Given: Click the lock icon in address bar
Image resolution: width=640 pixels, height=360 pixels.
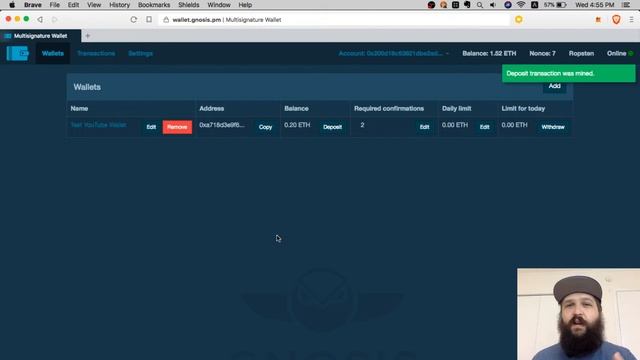Looking at the screenshot, I should click(x=166, y=20).
